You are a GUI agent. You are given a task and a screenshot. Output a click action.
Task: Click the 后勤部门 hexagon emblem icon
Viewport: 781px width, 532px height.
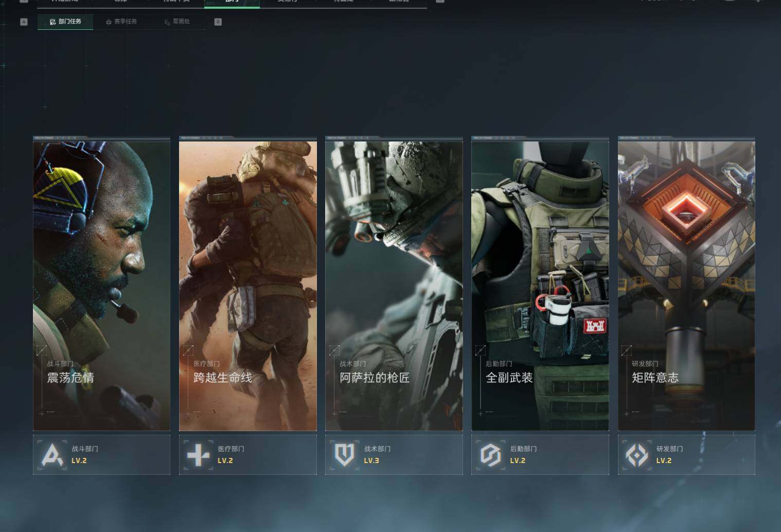point(491,455)
